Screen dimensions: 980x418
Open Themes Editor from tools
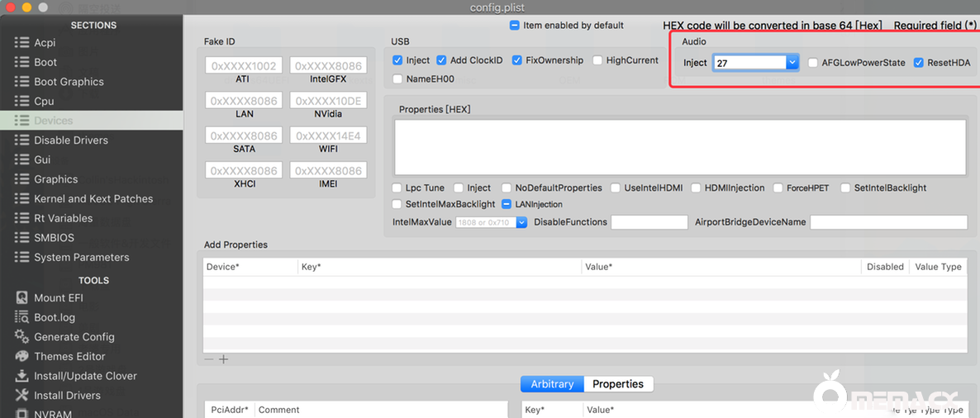(22, 356)
